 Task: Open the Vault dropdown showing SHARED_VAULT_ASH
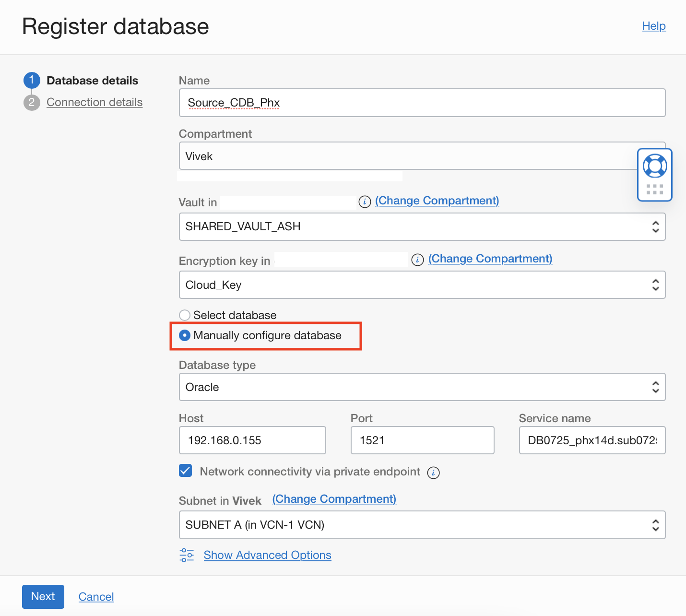tap(422, 227)
